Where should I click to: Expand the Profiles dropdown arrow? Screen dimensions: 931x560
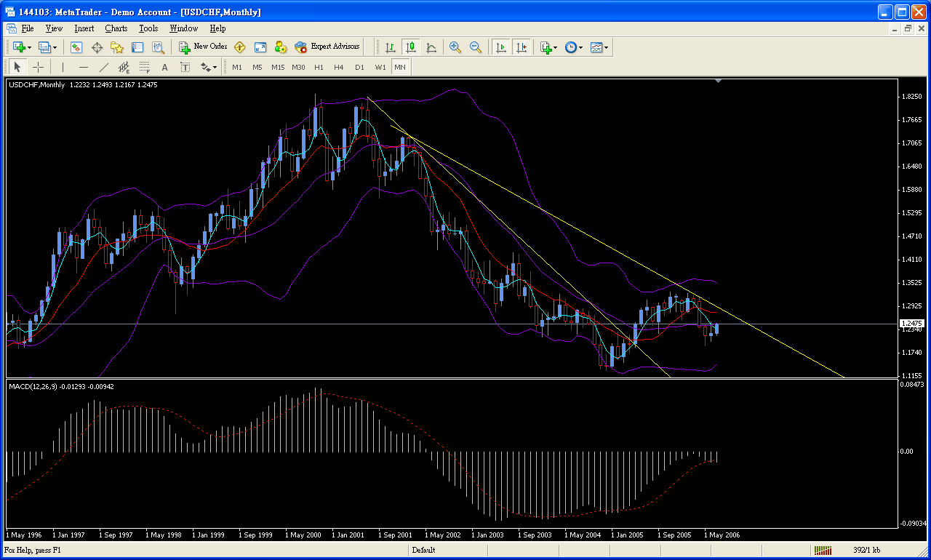55,48
